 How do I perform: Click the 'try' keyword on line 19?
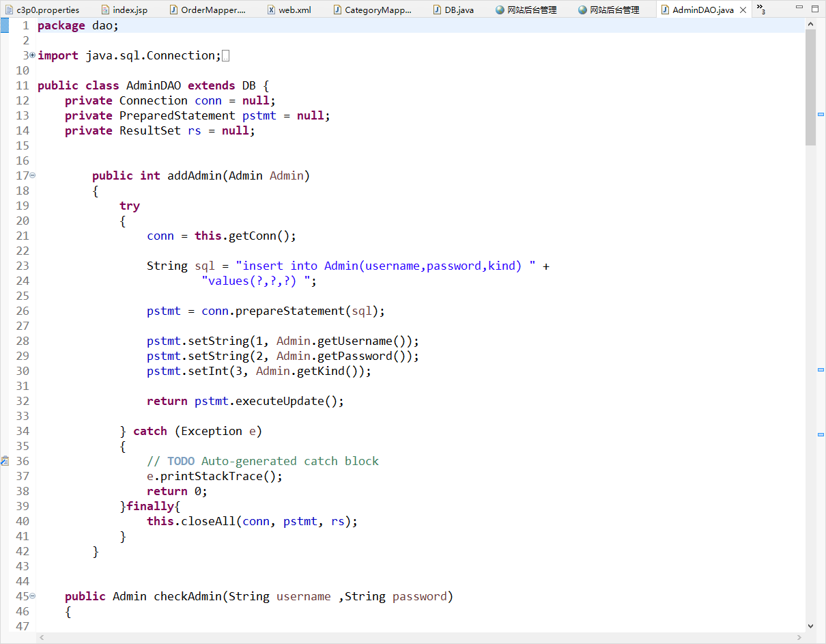coord(130,206)
